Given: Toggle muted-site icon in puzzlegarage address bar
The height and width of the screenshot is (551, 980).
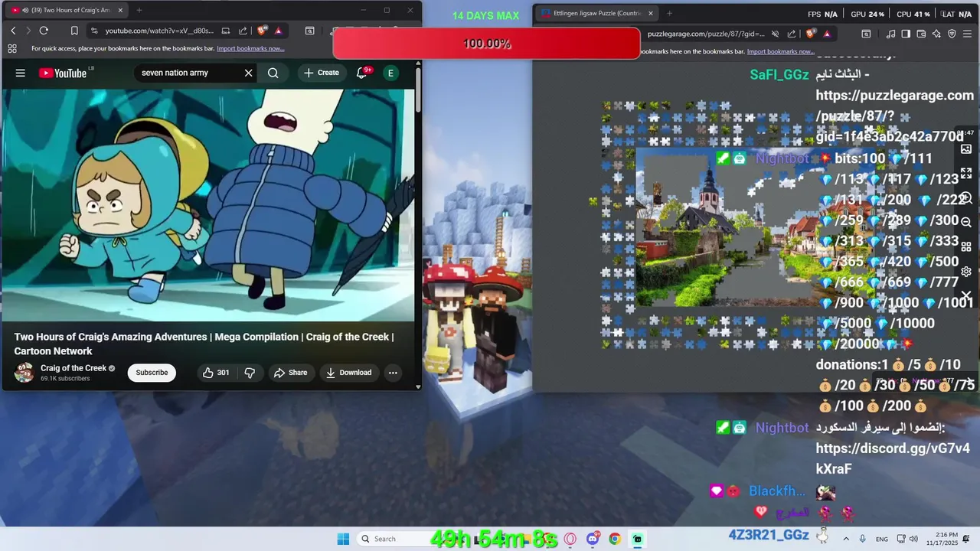Looking at the screenshot, I should 775,34.
